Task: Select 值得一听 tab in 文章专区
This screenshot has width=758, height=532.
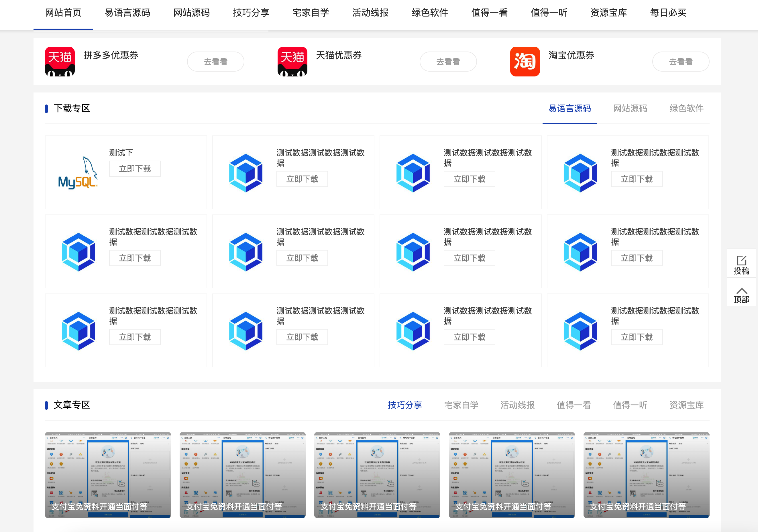Action: tap(630, 405)
